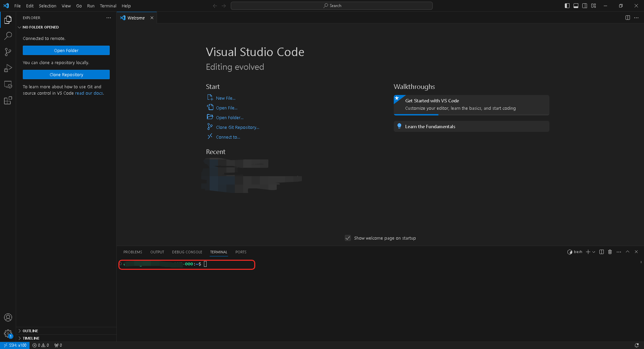Open errors and warnings status item
Screen dimensions: 644x349
(x=41, y=345)
